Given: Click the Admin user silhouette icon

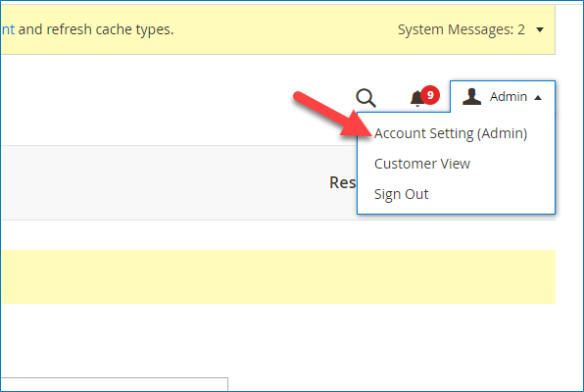Looking at the screenshot, I should click(471, 96).
